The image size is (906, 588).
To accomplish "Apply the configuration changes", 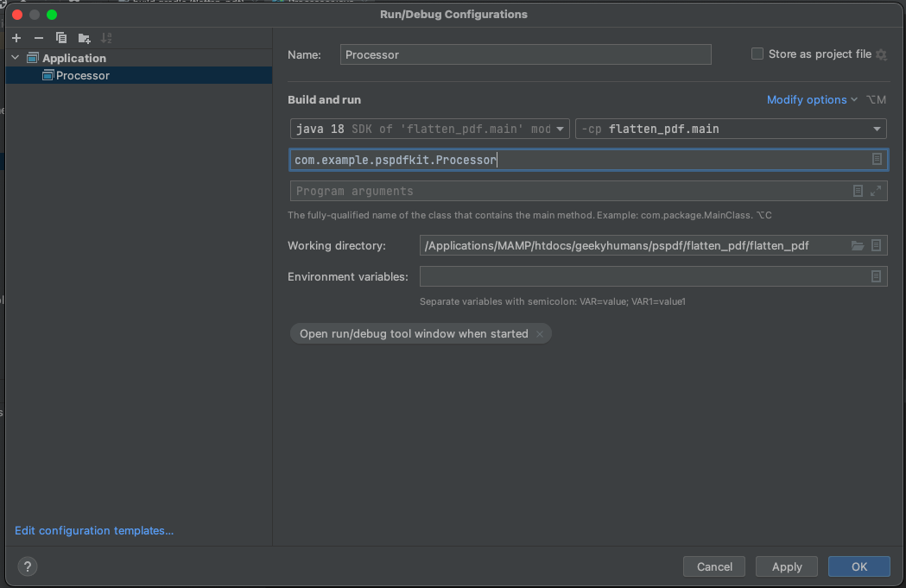I will point(786,566).
